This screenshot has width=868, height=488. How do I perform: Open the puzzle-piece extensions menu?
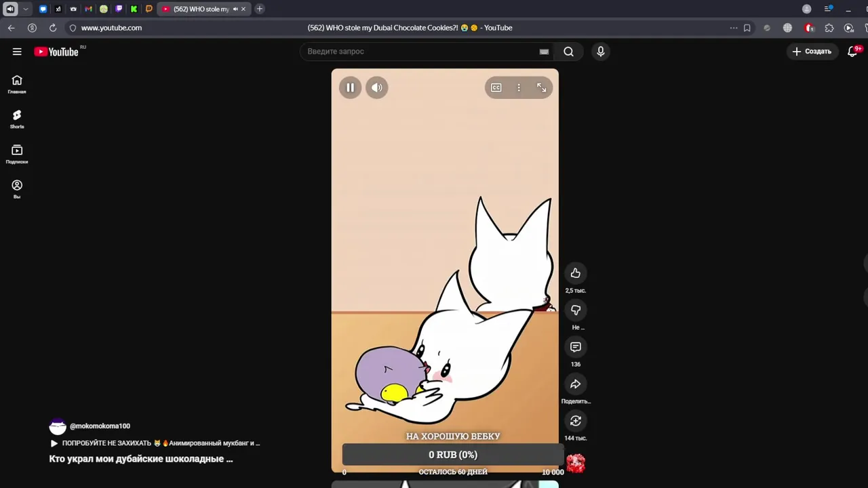(829, 28)
